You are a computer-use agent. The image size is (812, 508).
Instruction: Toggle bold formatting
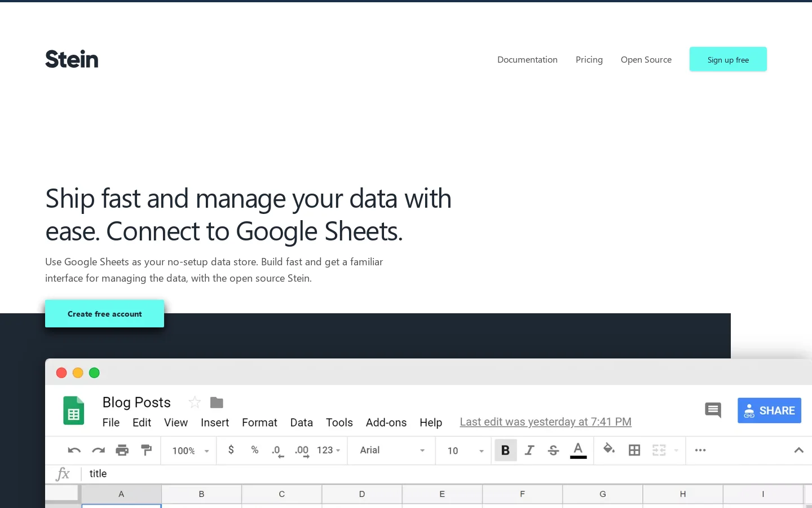click(x=505, y=450)
